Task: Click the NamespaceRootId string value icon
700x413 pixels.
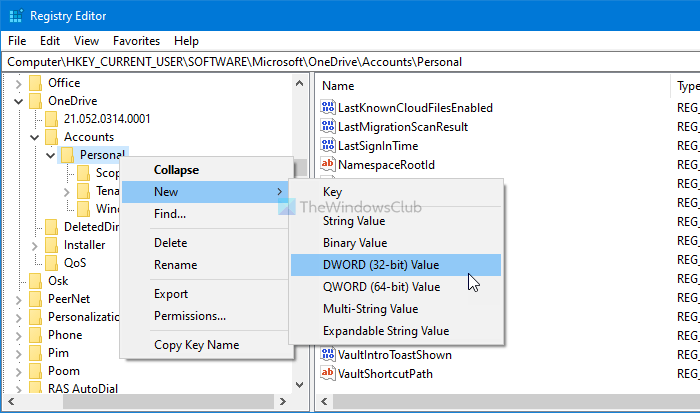Action: 328,165
